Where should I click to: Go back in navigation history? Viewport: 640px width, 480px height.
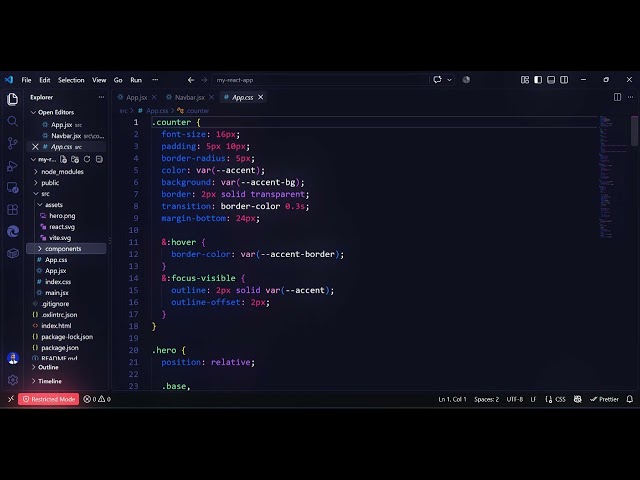point(191,80)
